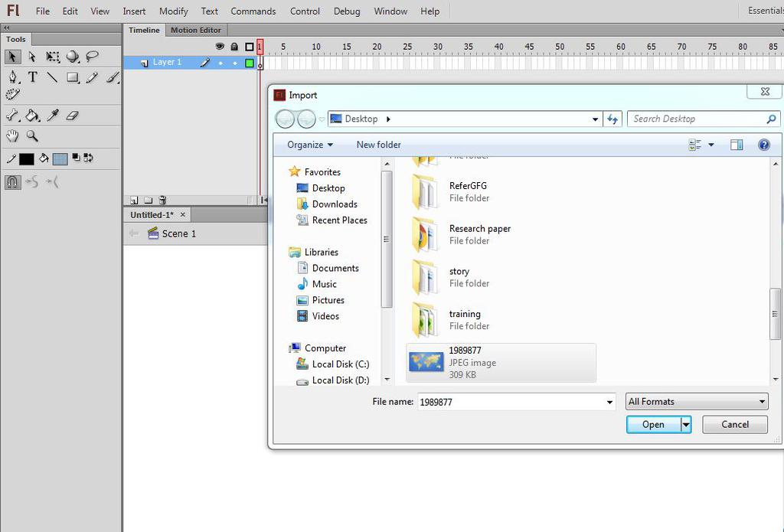This screenshot has width=784, height=532.
Task: Select the Pen tool
Action: (12, 77)
